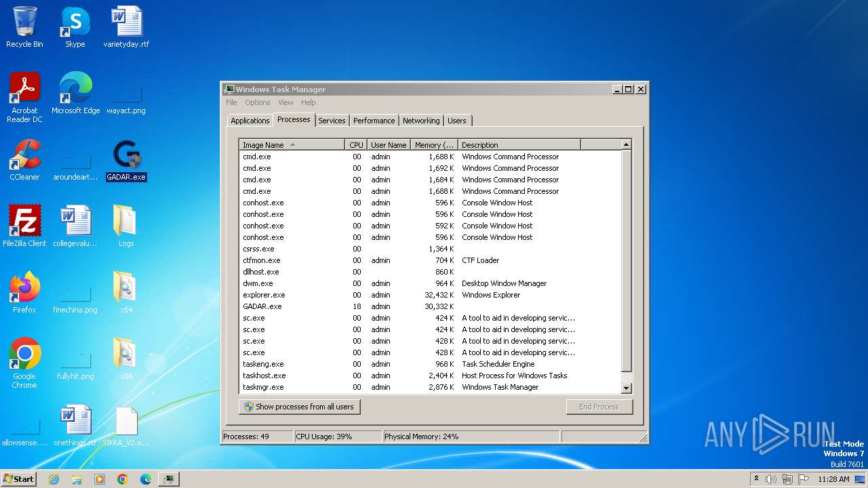Screen dimensions: 868x488
Task: Select GADAR.exe desktop icon
Action: click(126, 160)
